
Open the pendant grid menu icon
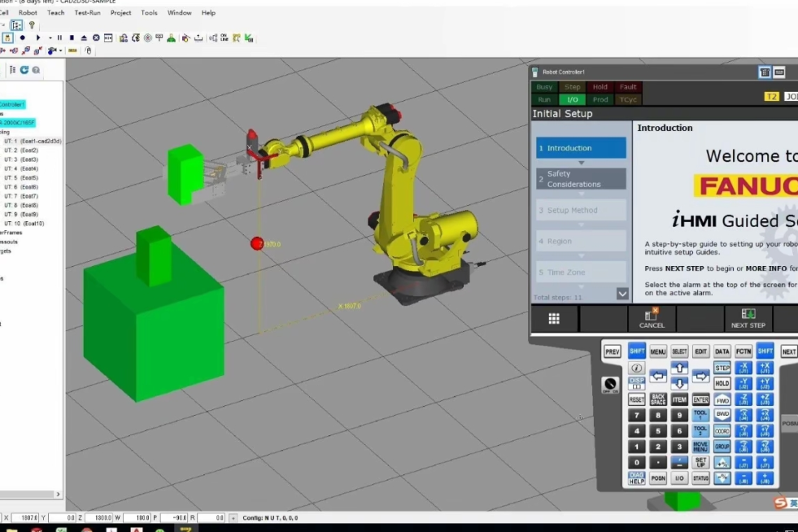[554, 319]
